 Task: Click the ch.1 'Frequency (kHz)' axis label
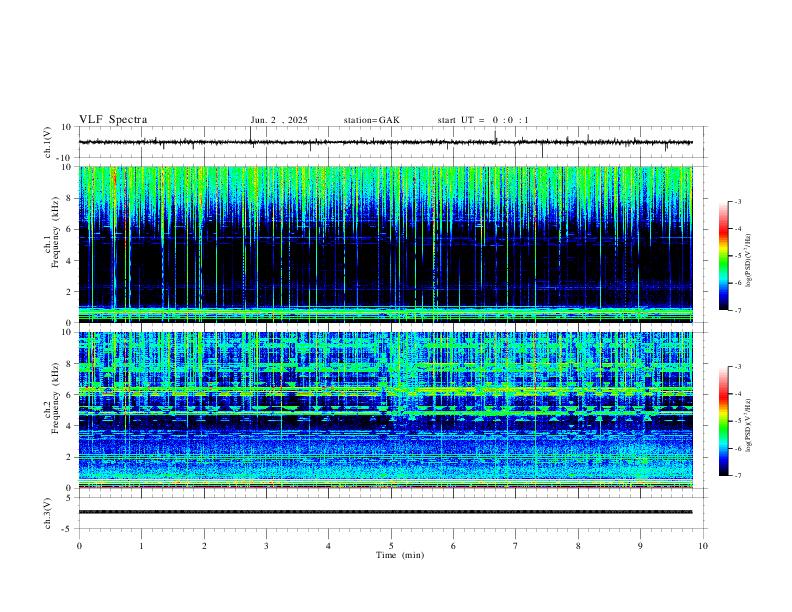pos(55,231)
